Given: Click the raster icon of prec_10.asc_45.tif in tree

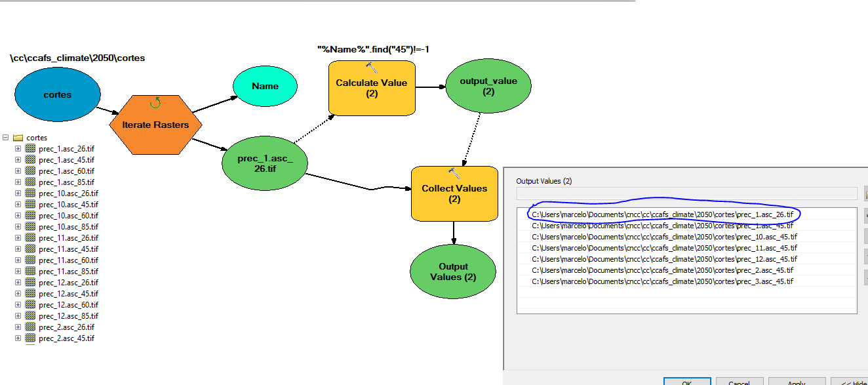Looking at the screenshot, I should point(30,205).
